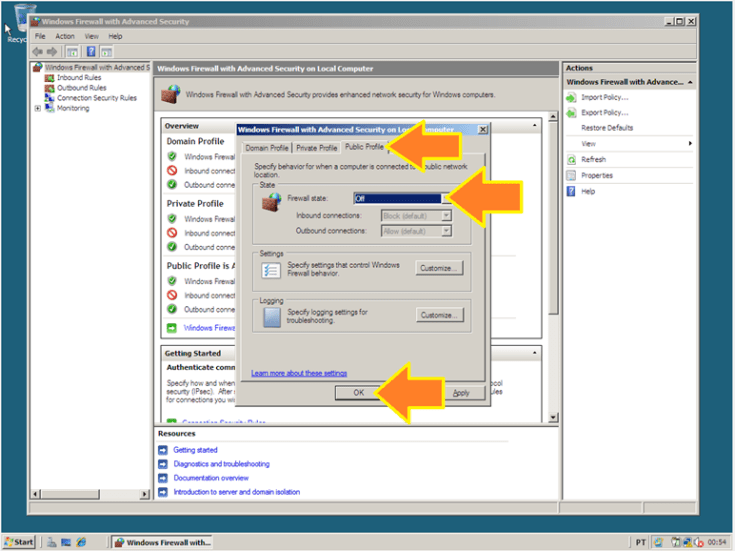Click the blue Help toolbar icon
735x551 pixels.
[91, 51]
